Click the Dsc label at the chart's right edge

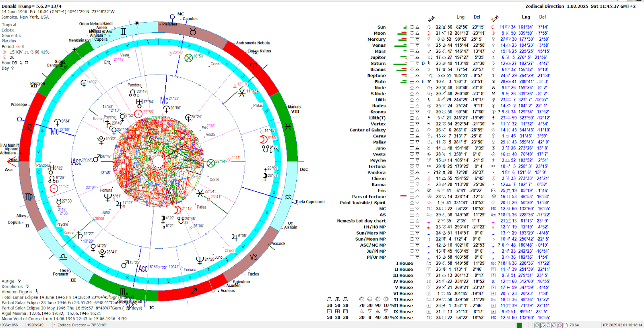coord(304,170)
